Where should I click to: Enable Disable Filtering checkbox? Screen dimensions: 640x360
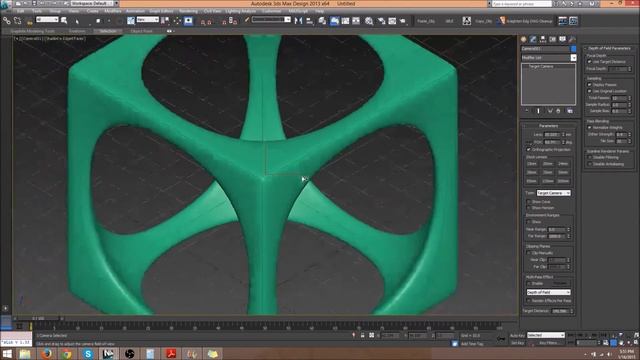(590, 157)
